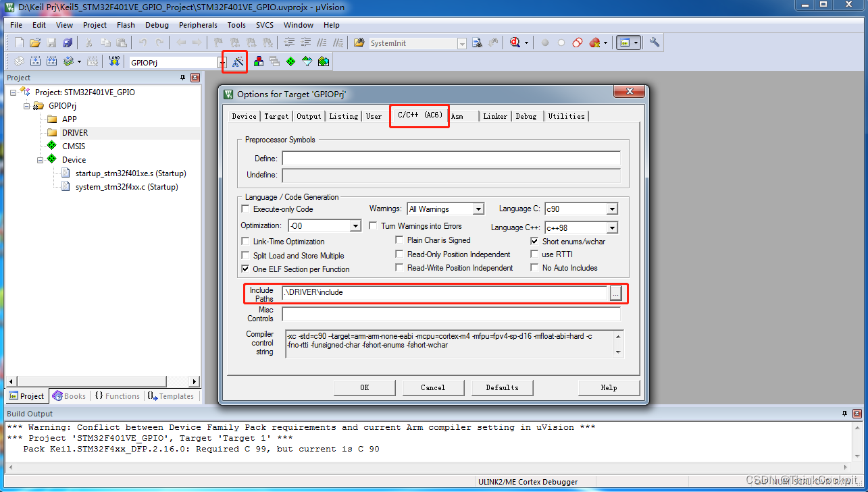
Task: Open the Configuration wrench icon
Action: (655, 43)
